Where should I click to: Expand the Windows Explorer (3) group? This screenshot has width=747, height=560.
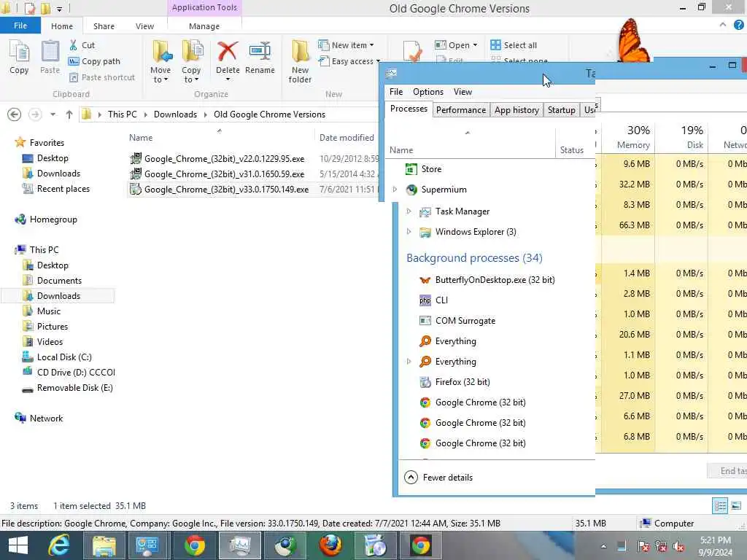click(409, 232)
